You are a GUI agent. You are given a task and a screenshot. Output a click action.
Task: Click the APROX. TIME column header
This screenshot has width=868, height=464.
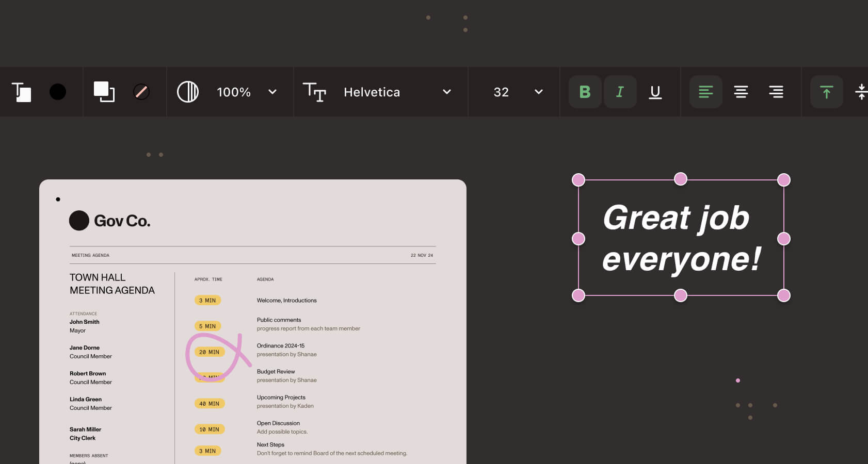[208, 279]
